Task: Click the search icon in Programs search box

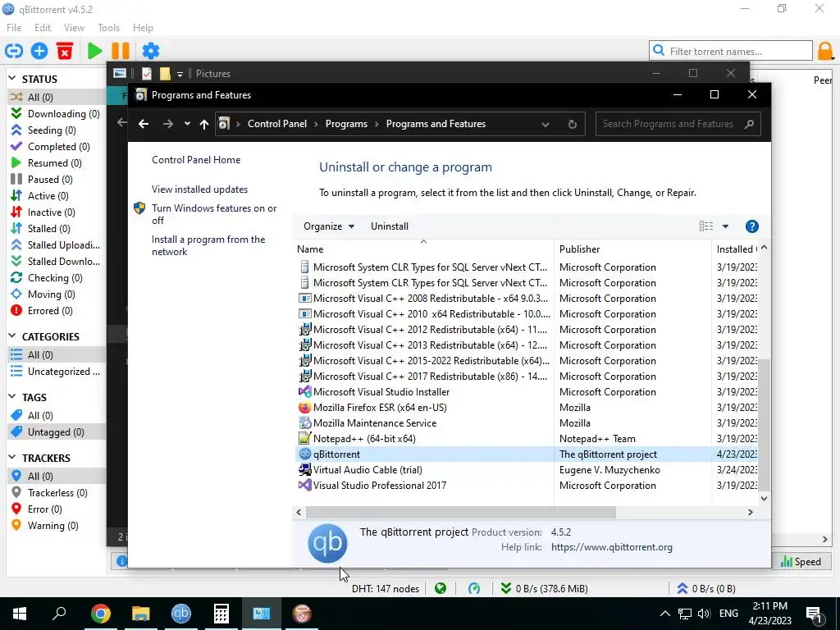Action: pyautogui.click(x=749, y=125)
